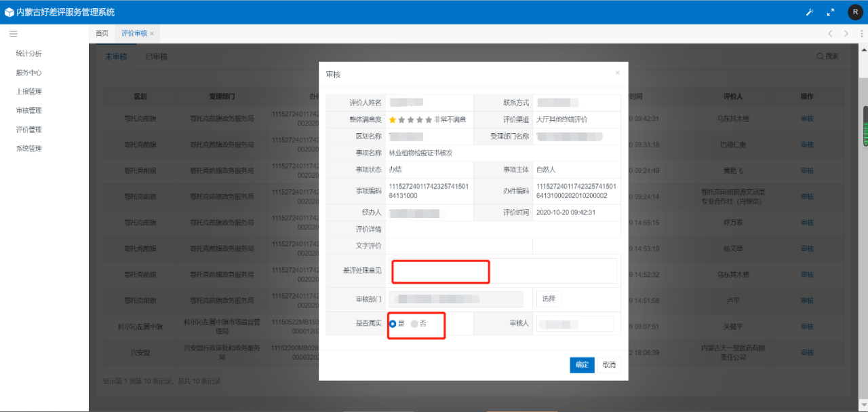The image size is (868, 412).
Task: Click into the 差评处理意见 text box
Action: 502,271
